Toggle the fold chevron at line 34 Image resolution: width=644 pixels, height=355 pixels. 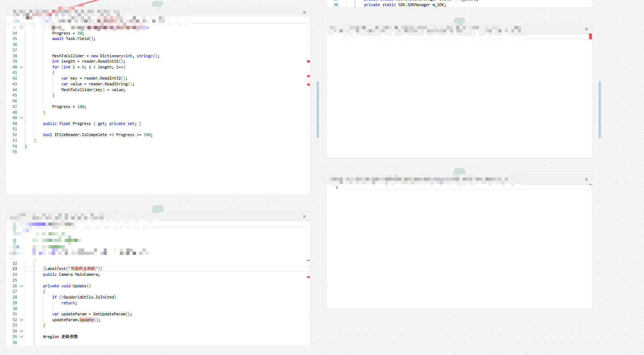click(x=22, y=331)
